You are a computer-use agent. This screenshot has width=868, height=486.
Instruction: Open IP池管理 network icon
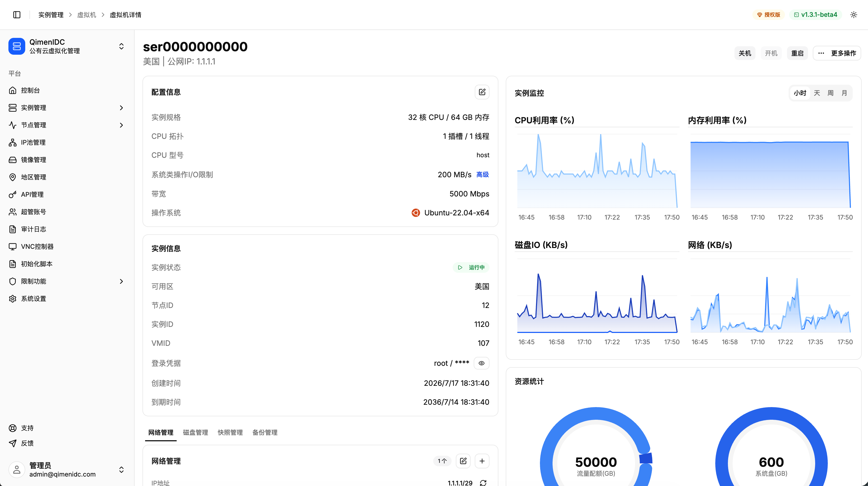tap(12, 142)
